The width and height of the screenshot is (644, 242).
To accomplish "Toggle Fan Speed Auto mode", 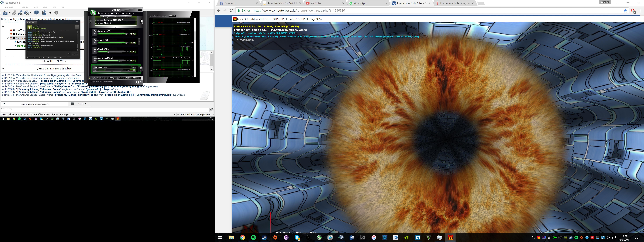I will tap(134, 67).
